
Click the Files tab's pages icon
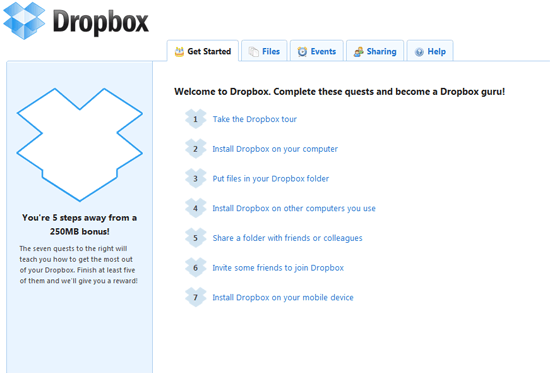pyautogui.click(x=254, y=52)
